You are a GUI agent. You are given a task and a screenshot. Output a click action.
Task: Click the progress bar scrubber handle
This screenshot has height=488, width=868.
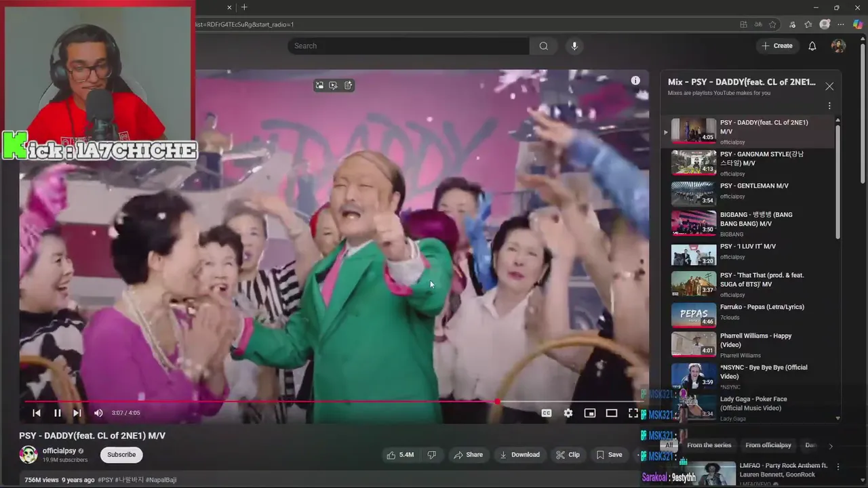coord(498,402)
